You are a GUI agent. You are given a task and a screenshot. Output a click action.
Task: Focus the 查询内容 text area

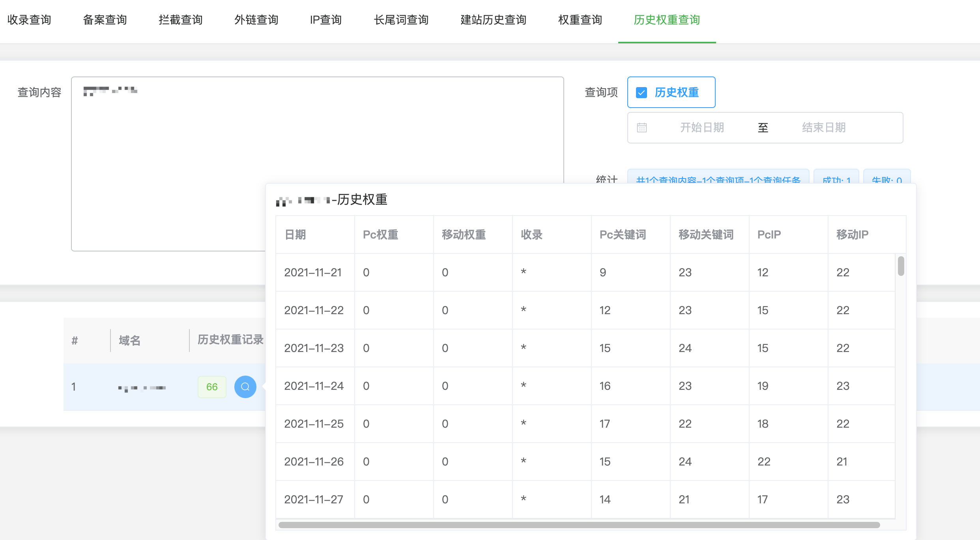[317, 164]
